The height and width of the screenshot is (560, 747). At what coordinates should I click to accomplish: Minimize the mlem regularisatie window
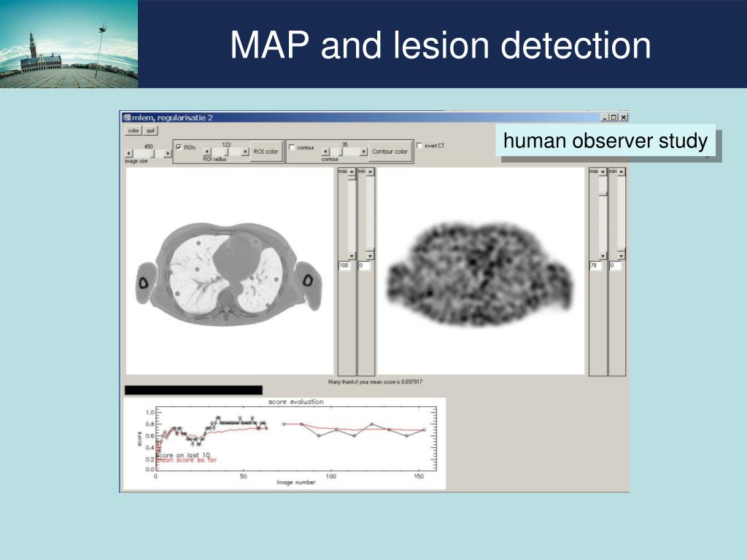point(605,117)
